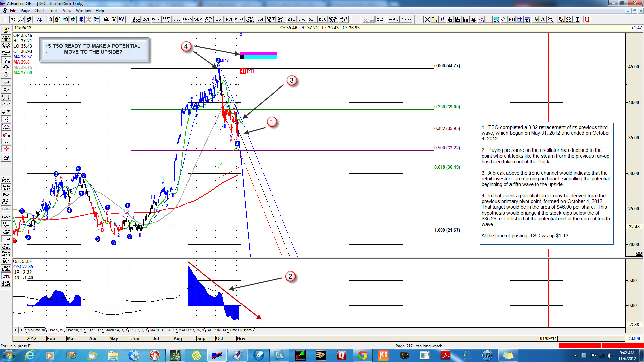Image resolution: width=644 pixels, height=362 pixels.
Task: Switch to the RSI 7, 7, 3 tab
Action: (x=139, y=330)
